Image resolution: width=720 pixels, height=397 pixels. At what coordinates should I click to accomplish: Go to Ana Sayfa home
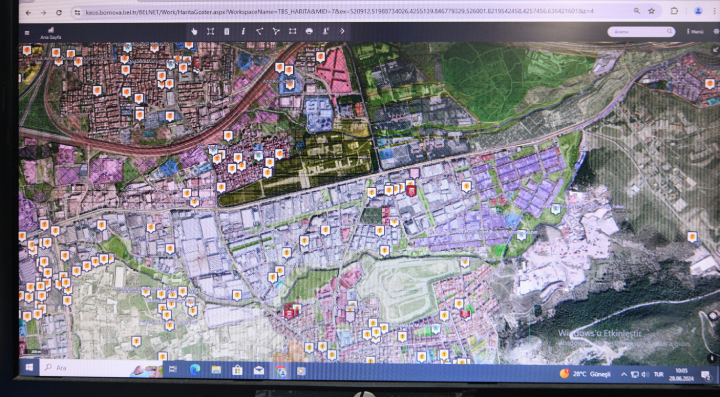(x=51, y=33)
